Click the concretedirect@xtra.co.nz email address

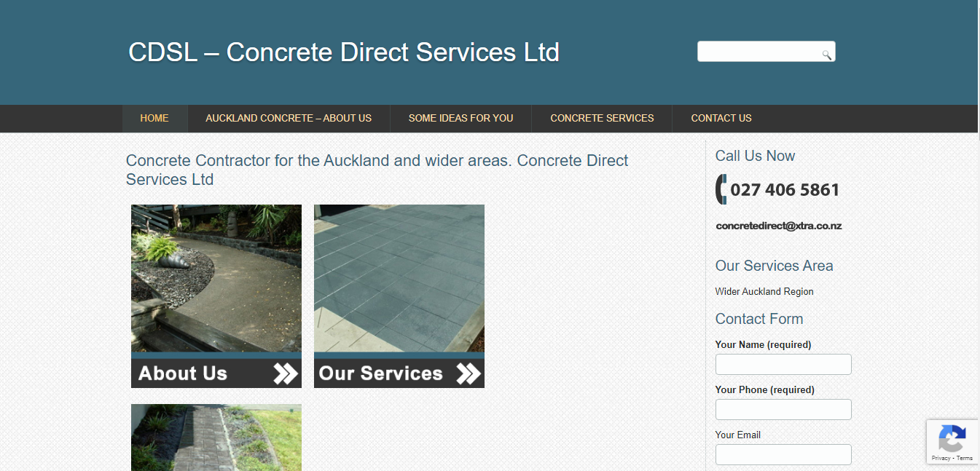(x=779, y=226)
